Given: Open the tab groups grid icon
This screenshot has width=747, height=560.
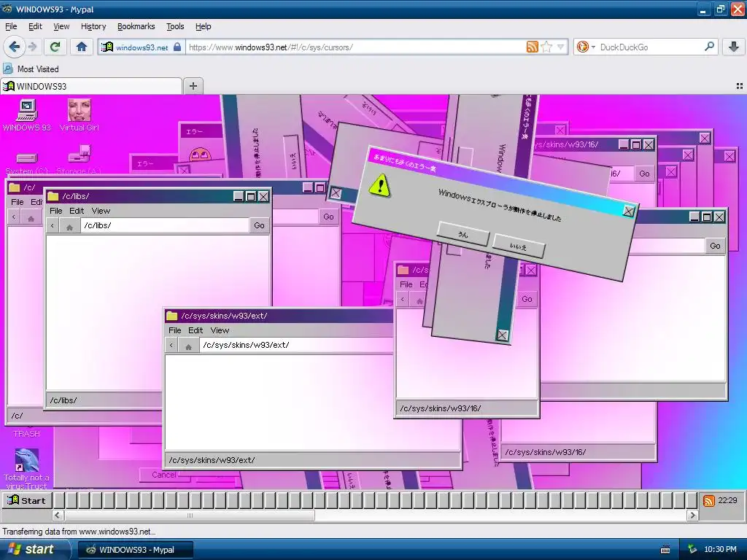Looking at the screenshot, I should 740,86.
